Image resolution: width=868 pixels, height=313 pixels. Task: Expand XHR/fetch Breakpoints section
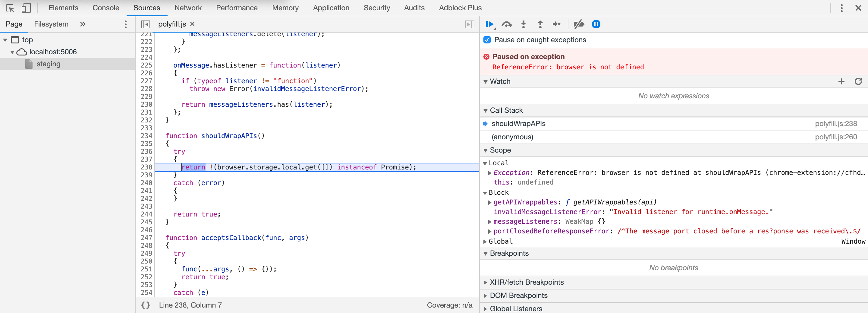[486, 283]
